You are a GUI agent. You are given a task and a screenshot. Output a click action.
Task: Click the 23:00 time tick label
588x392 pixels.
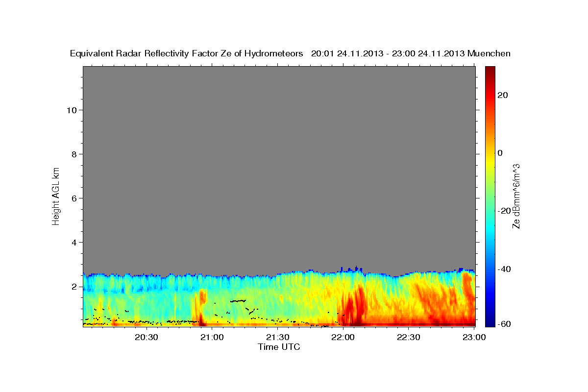pyautogui.click(x=474, y=337)
